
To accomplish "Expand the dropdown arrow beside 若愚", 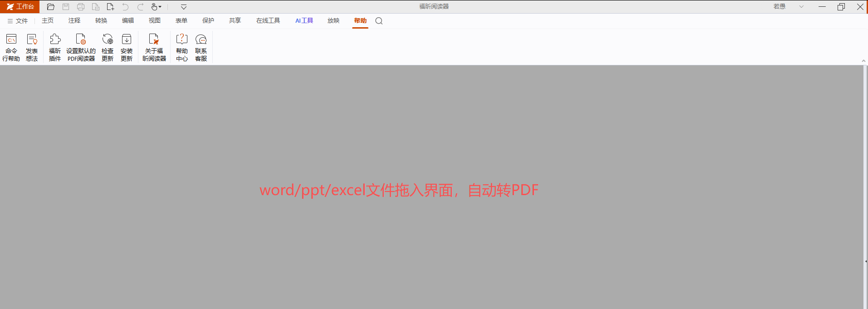I will (x=801, y=6).
